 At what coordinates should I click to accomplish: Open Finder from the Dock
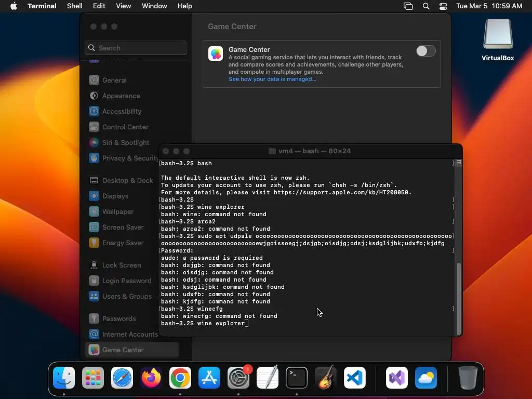(x=64, y=378)
